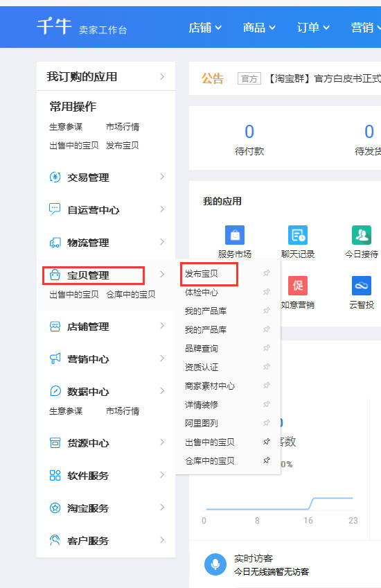Viewport: 381px width, 588px height.
Task: Open the 订单 dropdown in top navigation
Action: click(x=313, y=27)
